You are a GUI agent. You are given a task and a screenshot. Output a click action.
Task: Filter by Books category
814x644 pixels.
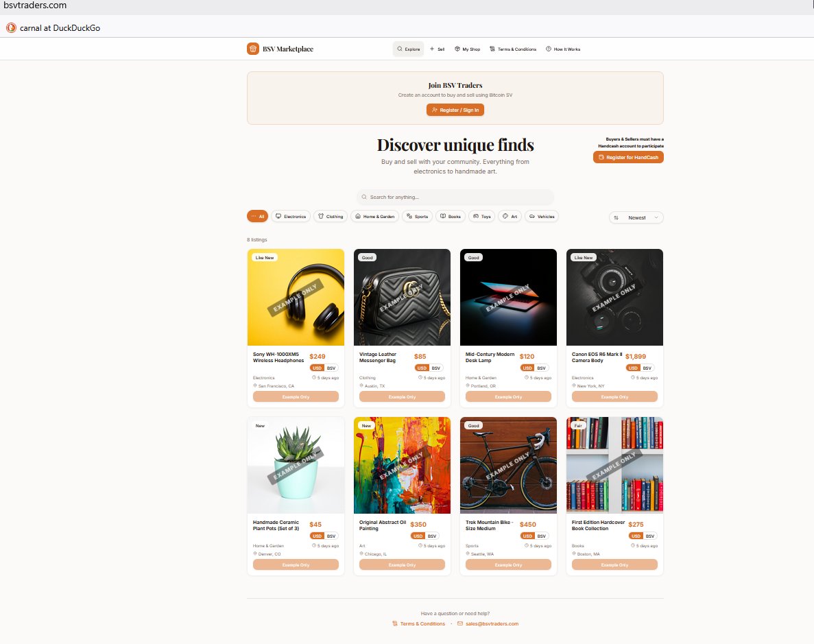(x=451, y=216)
